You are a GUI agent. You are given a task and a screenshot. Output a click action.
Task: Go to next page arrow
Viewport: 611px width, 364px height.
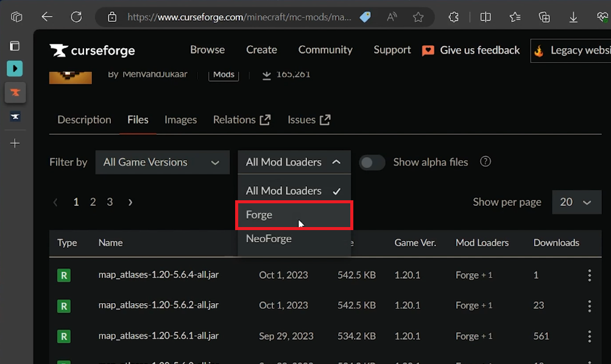[130, 202]
